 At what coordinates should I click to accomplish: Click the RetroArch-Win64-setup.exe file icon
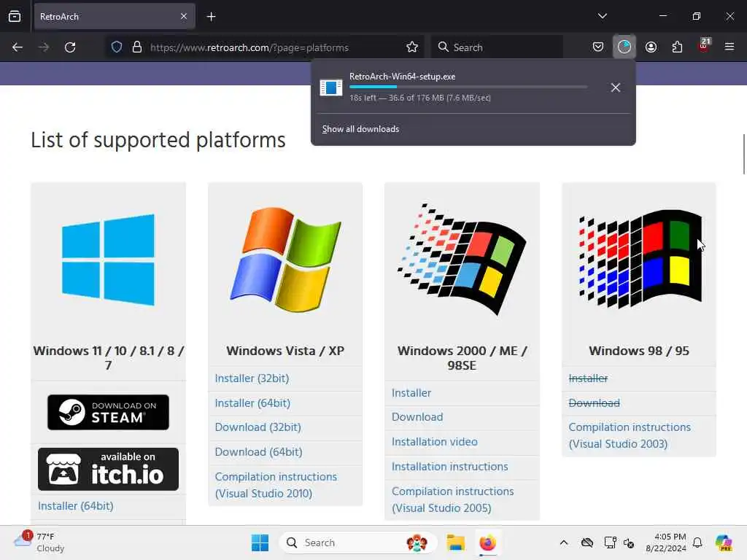pyautogui.click(x=331, y=87)
